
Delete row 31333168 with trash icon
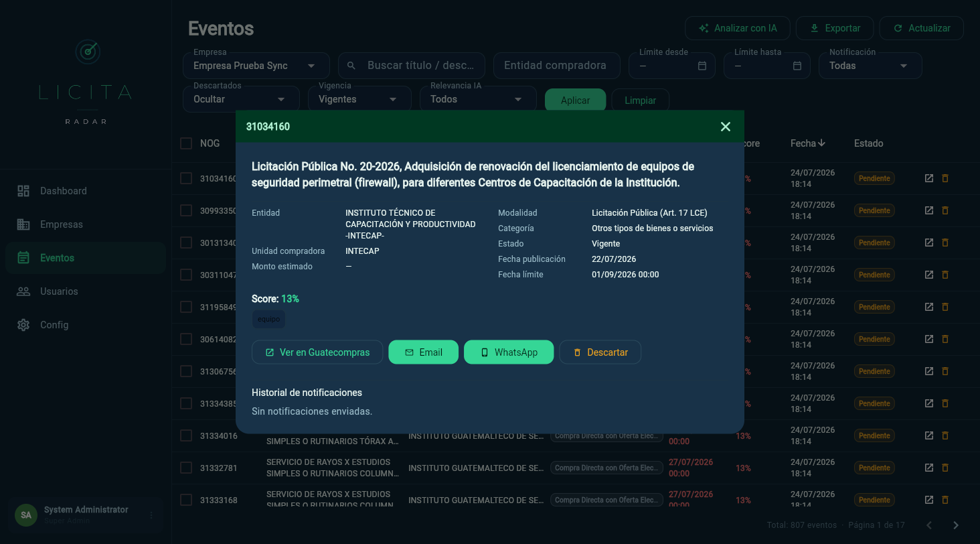pos(945,500)
